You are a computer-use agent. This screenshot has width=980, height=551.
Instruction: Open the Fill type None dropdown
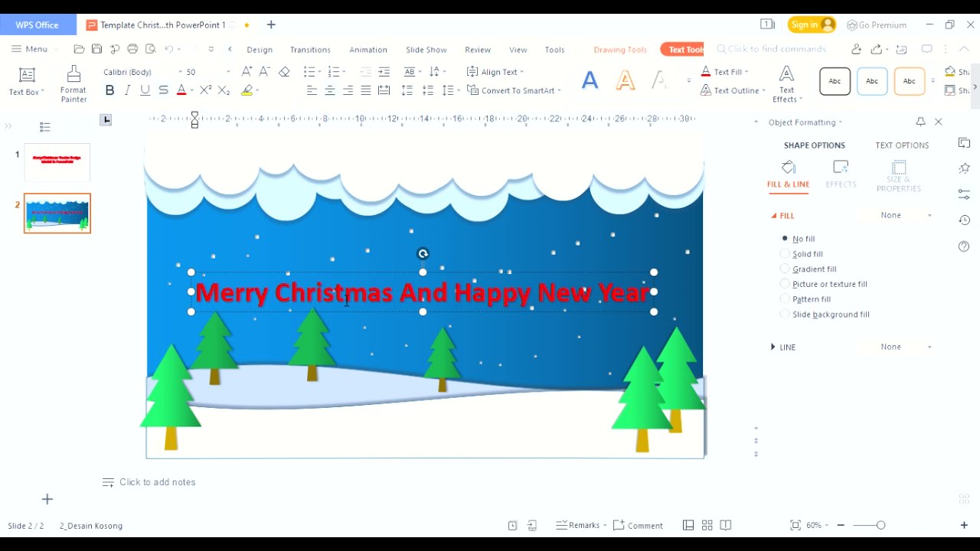pyautogui.click(x=906, y=216)
